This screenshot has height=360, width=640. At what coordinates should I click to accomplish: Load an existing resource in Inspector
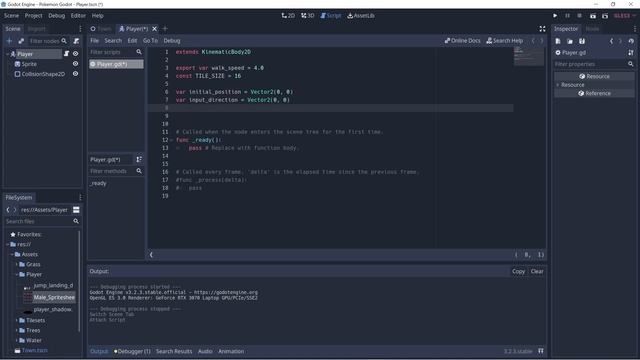point(570,41)
